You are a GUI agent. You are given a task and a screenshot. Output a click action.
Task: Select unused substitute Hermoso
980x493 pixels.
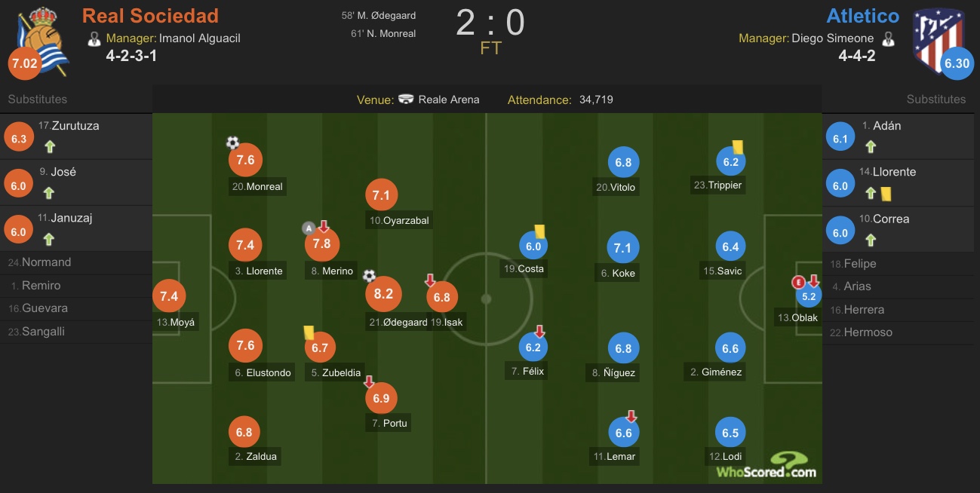coord(902,332)
